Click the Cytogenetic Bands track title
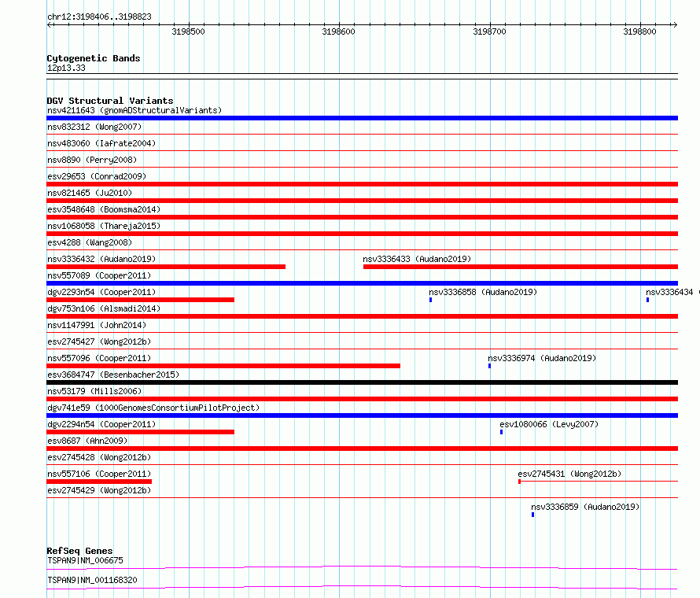The image size is (700, 598). [94, 58]
